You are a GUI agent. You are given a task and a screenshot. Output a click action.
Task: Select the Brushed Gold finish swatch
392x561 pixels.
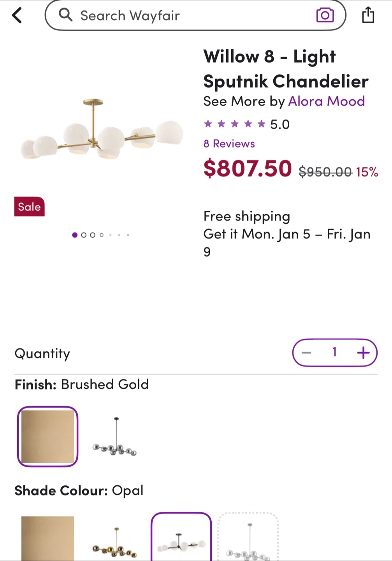tap(47, 436)
